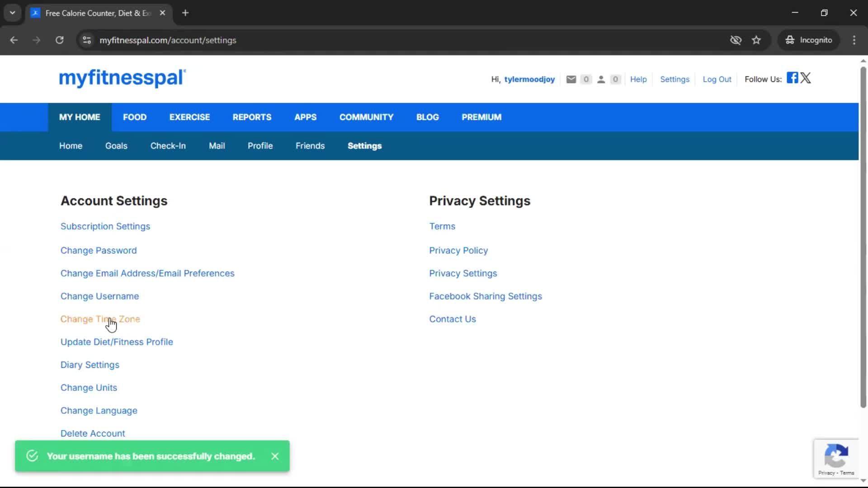
Task: Open Subscription Settings
Action: (x=105, y=226)
